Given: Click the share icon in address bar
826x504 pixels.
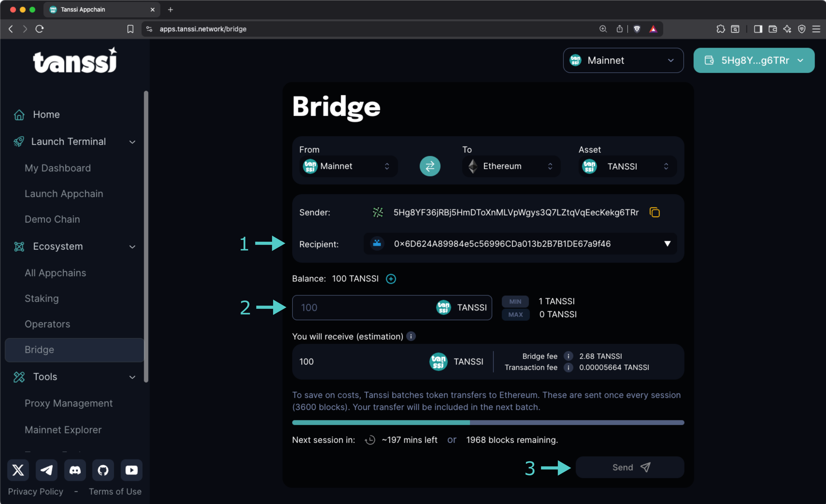Looking at the screenshot, I should [619, 29].
